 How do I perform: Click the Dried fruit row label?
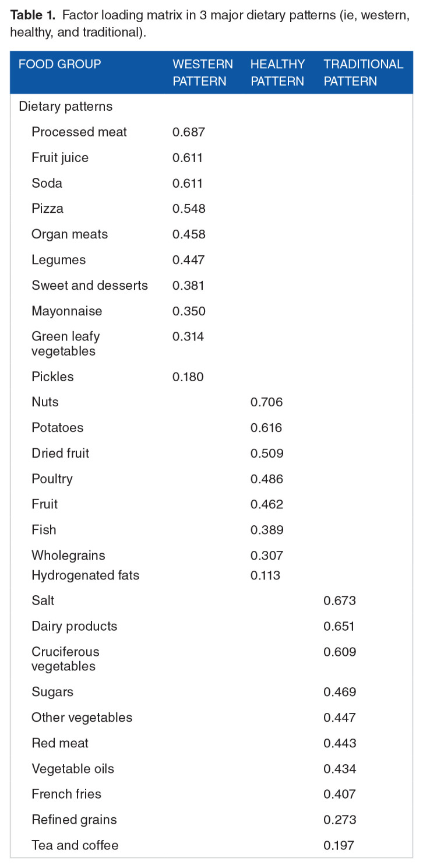coord(61,453)
